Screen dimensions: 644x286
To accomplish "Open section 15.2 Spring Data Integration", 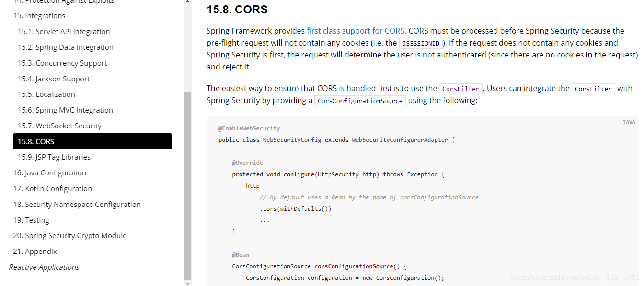I will 66,47.
